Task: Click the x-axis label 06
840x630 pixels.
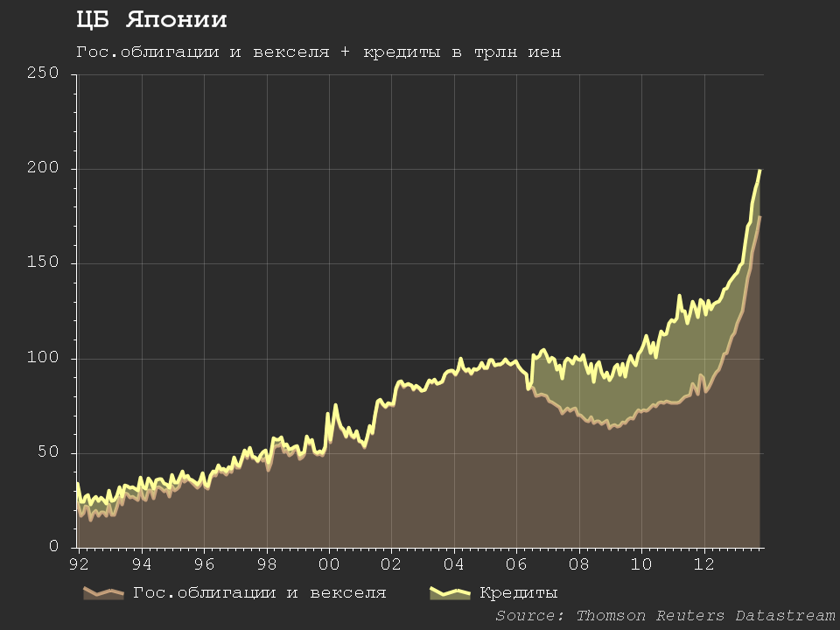Action: pyautogui.click(x=516, y=564)
